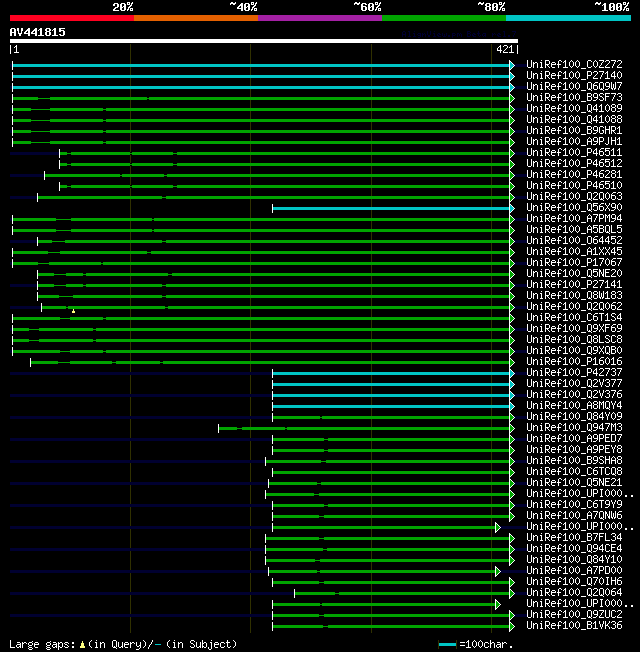
Task: Select the UniRef100_O64452 label
Action: pyautogui.click(x=574, y=240)
